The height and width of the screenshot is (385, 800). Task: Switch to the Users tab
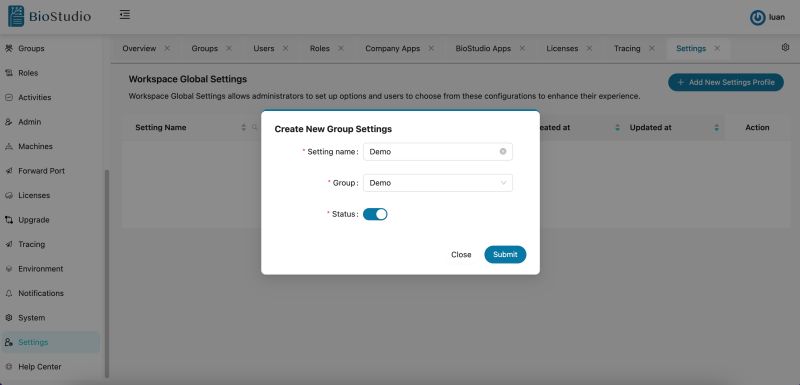pyautogui.click(x=264, y=48)
